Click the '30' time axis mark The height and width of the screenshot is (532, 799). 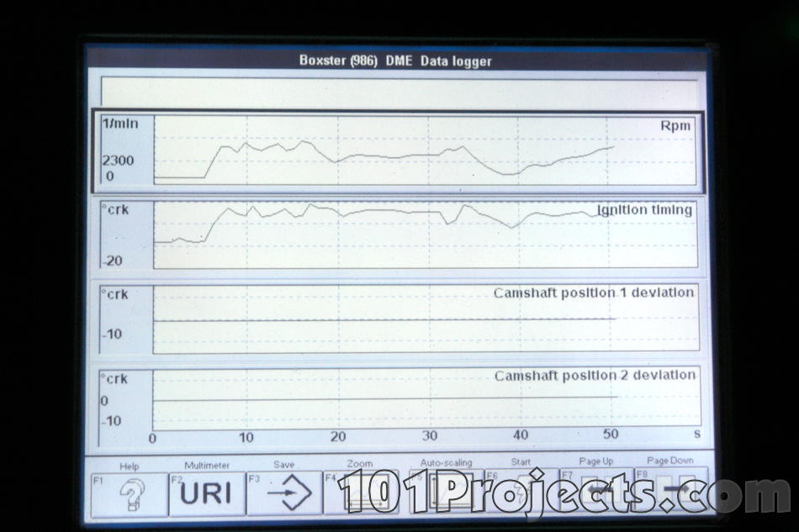(x=430, y=435)
